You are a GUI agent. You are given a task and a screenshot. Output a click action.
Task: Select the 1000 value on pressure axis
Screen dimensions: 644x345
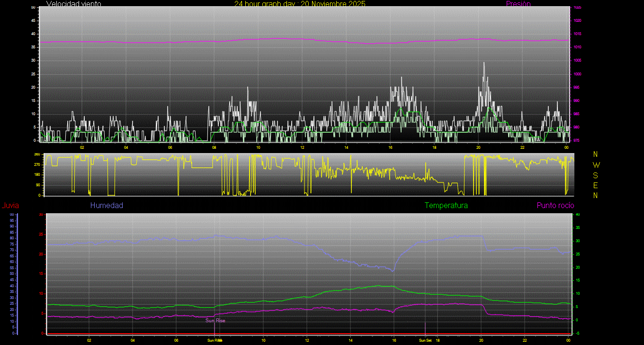[x=577, y=74]
